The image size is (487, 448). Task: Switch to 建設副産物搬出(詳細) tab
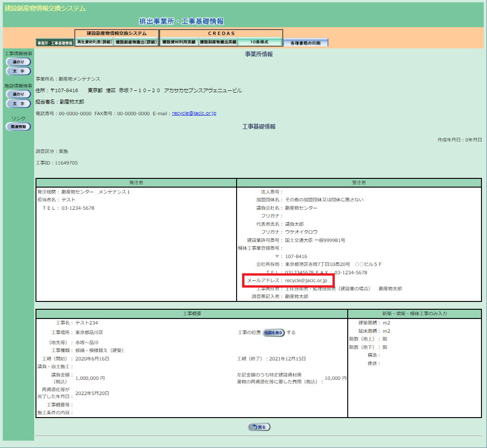pyautogui.click(x=136, y=42)
